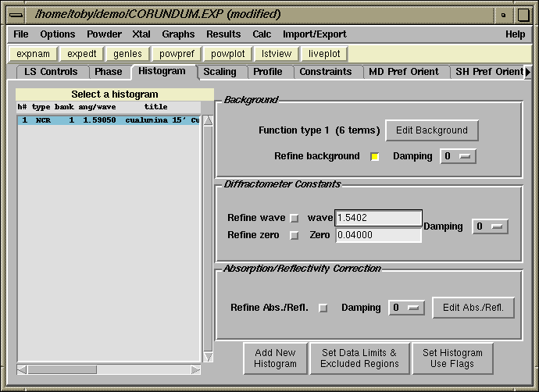
Task: Open the Xtal menu
Action: click(x=141, y=34)
